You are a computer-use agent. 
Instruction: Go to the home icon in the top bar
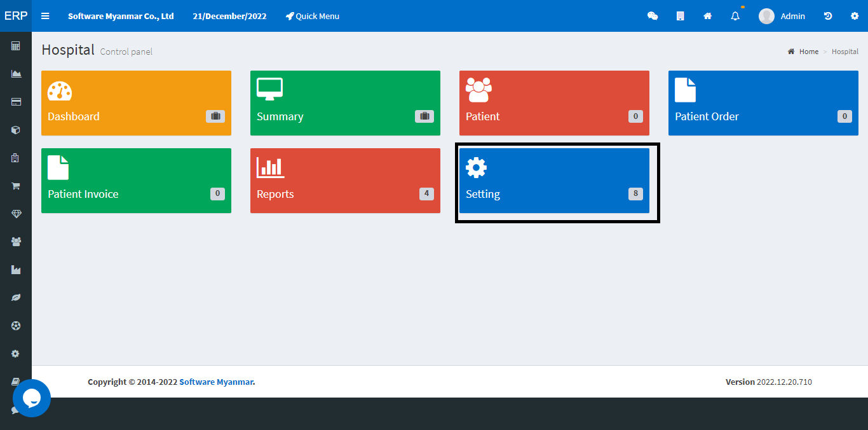[707, 16]
